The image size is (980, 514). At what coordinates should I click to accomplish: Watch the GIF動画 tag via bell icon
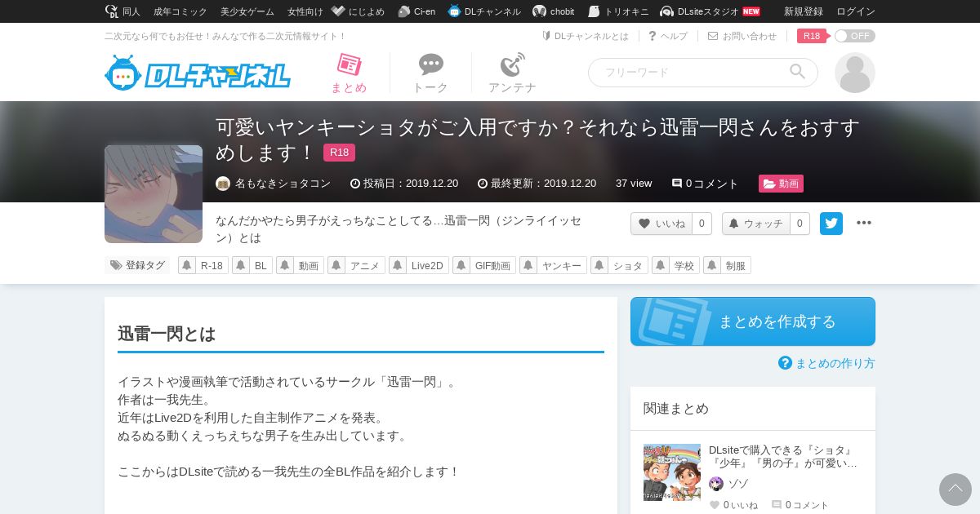coord(461,265)
